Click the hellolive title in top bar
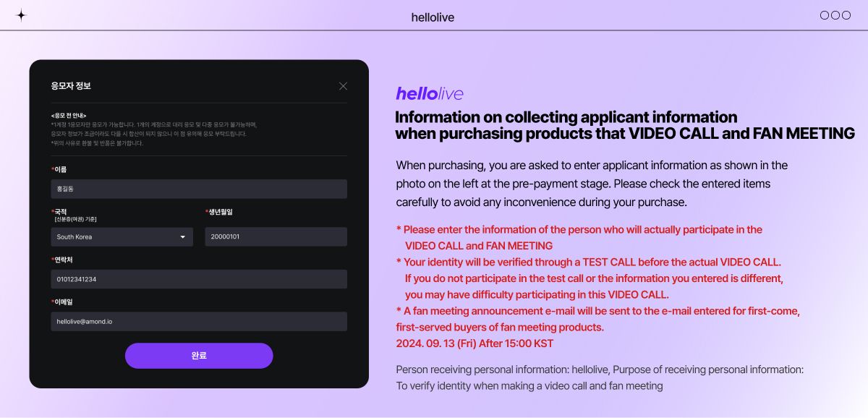The height and width of the screenshot is (418, 868). (433, 17)
